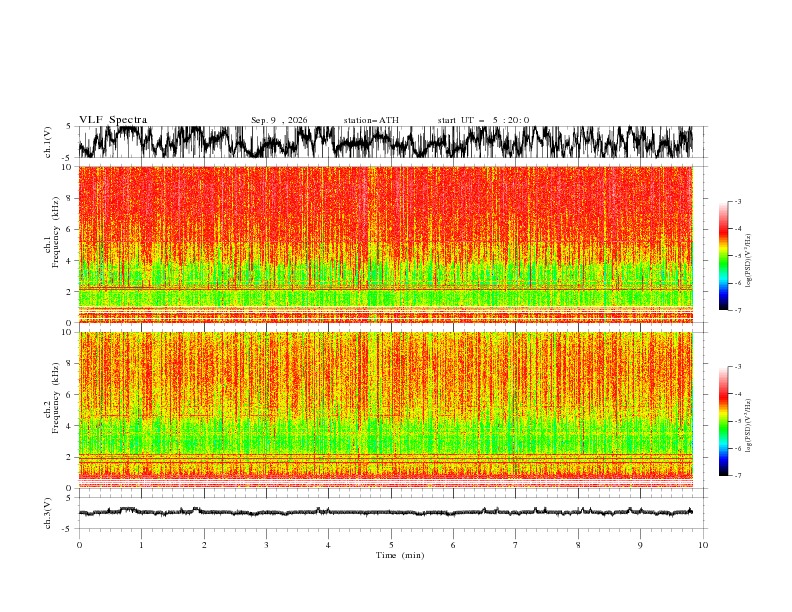Image resolution: width=792 pixels, height=612 pixels.
Task: Click the ch.3(V) waveform trace
Action: tap(386, 512)
